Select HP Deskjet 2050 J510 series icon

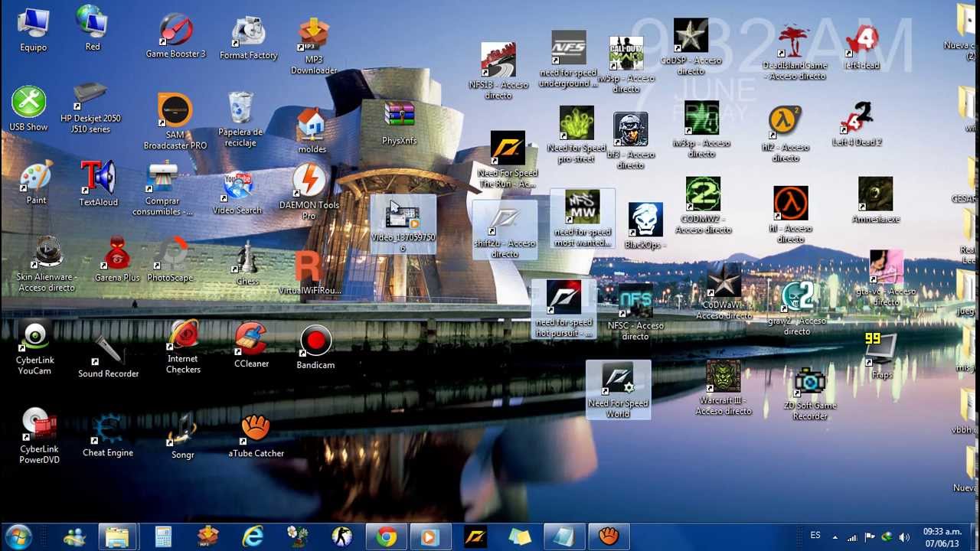90,107
